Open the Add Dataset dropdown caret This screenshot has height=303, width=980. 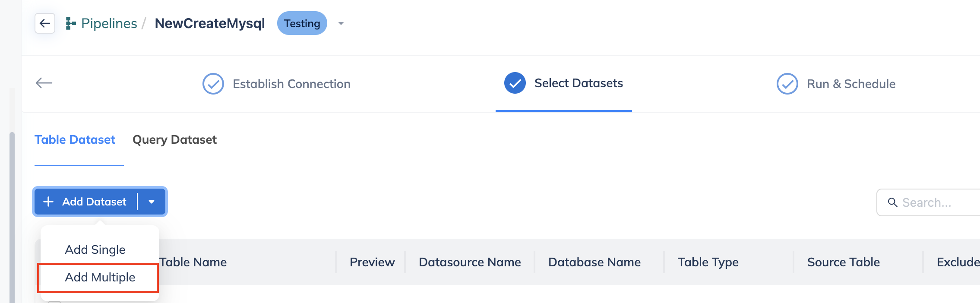152,202
